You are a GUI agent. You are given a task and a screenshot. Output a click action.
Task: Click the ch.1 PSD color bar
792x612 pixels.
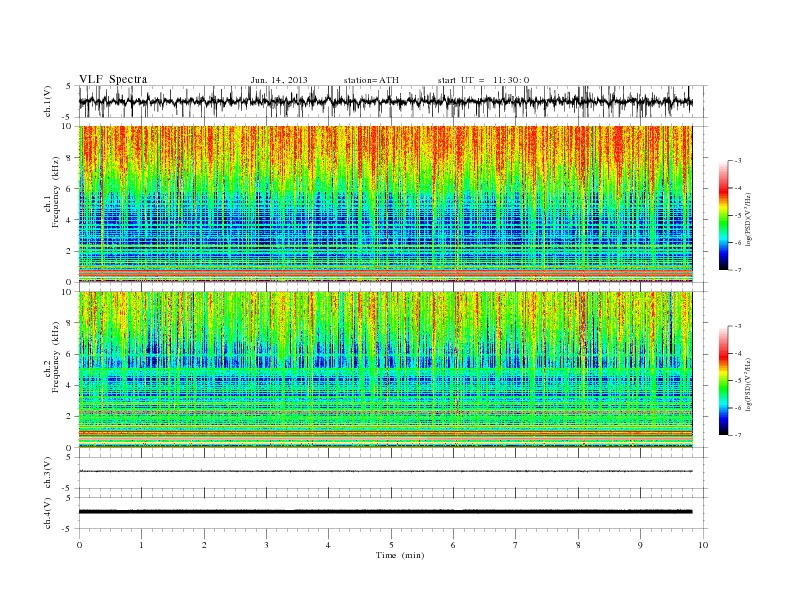[x=724, y=216]
